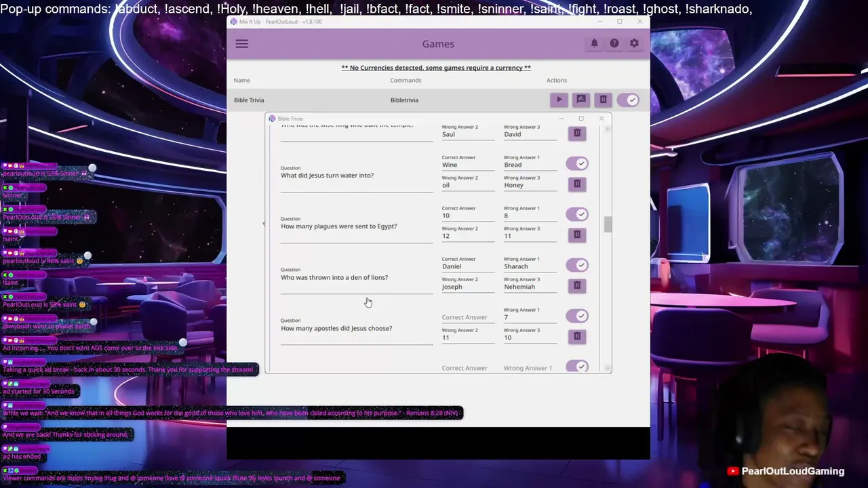Viewport: 868px width, 488px height.
Task: Click the 'No Currencies detected' warning link
Action: [436, 68]
